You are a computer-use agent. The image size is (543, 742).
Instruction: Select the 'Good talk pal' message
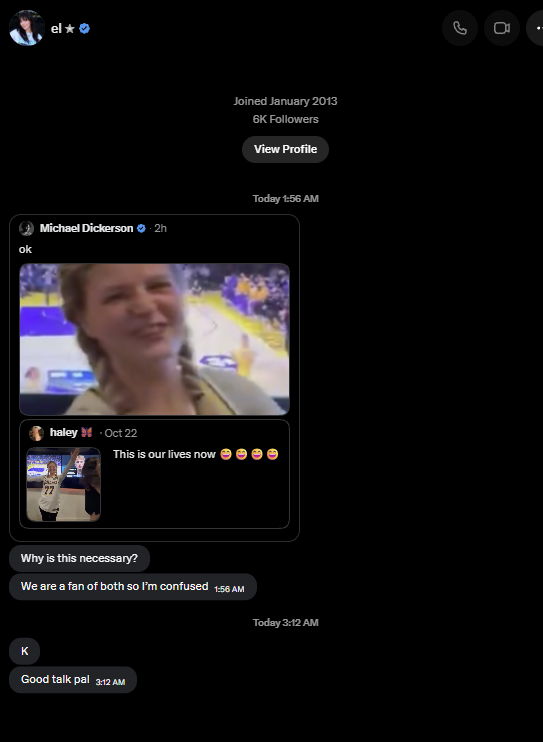[x=73, y=680]
